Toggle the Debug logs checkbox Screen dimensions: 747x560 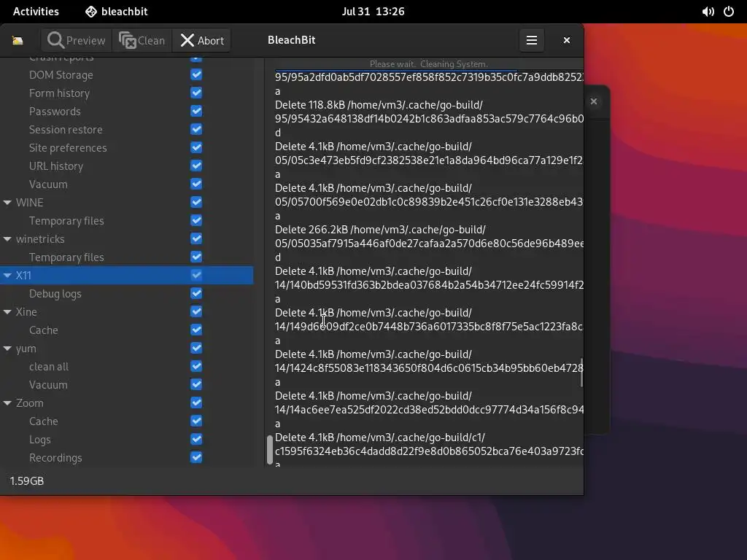tap(196, 293)
